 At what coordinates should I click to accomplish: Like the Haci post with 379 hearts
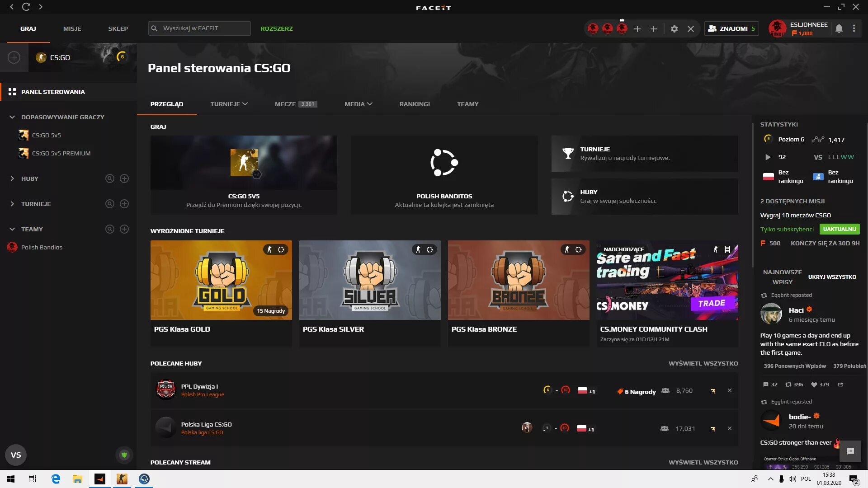[820, 385]
